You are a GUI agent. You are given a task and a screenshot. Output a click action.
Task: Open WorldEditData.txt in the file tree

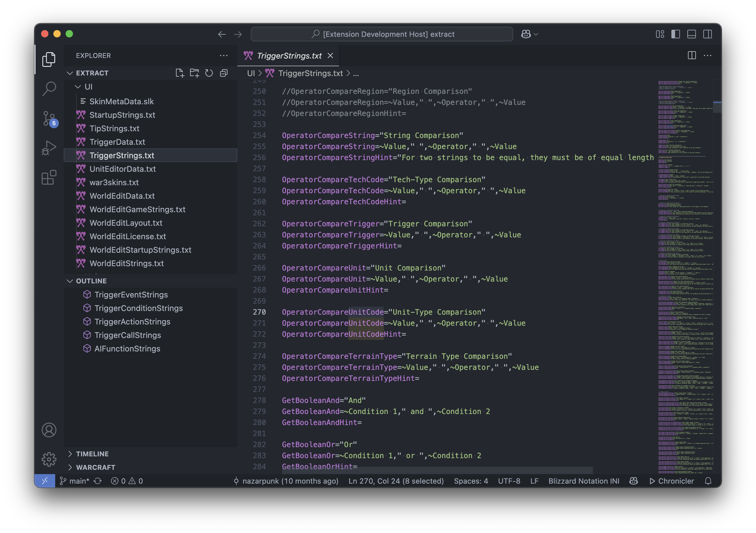click(x=122, y=196)
